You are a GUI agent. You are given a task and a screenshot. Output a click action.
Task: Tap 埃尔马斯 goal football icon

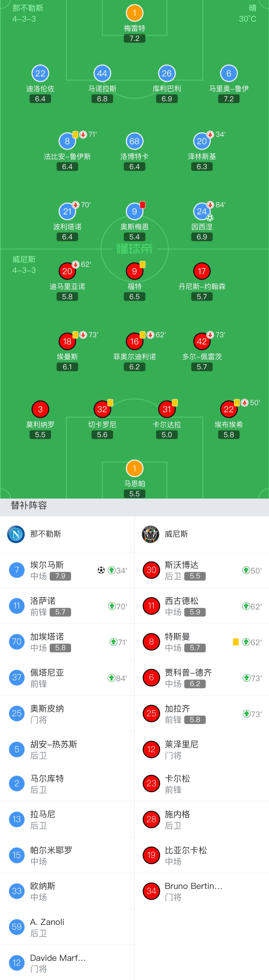click(101, 570)
